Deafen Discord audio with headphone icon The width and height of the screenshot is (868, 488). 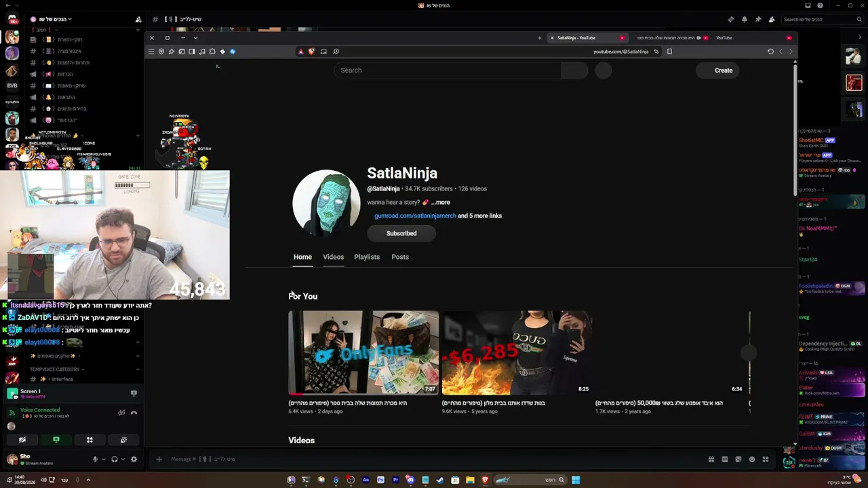[x=114, y=460]
